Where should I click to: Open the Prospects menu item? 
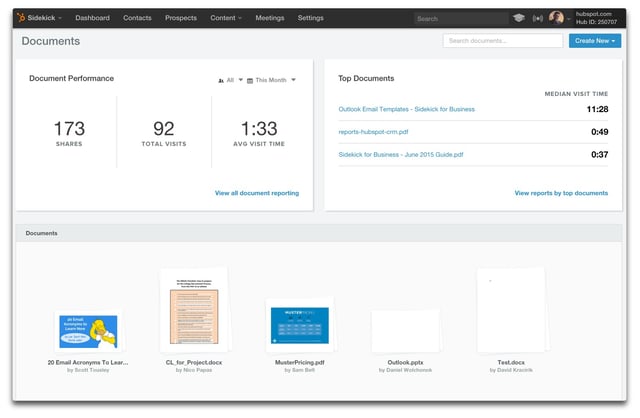coord(181,18)
